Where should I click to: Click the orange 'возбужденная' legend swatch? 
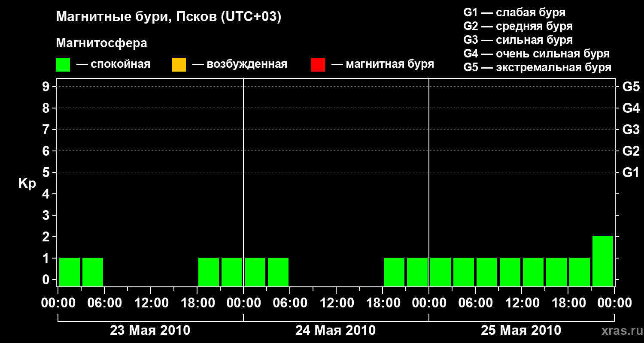(179, 65)
